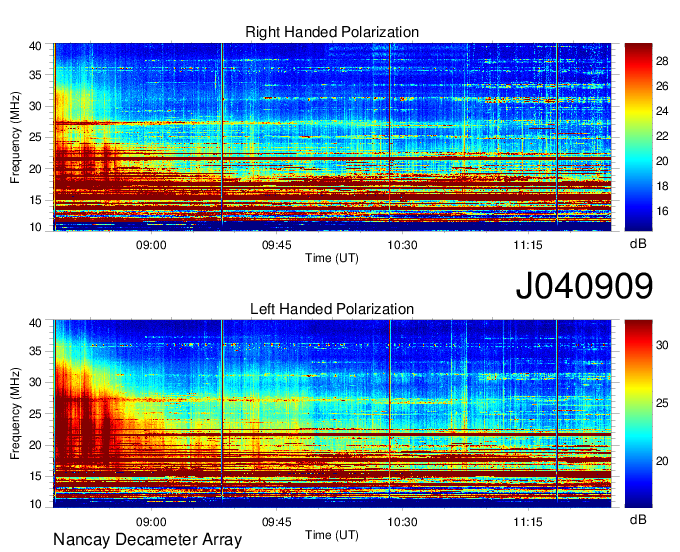Viewport: 680px width, 552px height.
Task: Click the 09:00 tick under the bottom plot
Action: pyautogui.click(x=151, y=522)
